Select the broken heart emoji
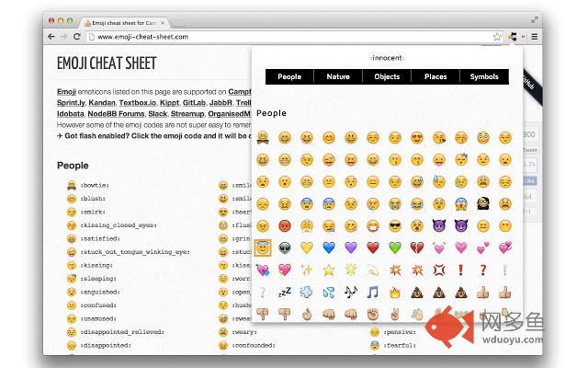The width and height of the screenshot is (588, 368). point(417,247)
